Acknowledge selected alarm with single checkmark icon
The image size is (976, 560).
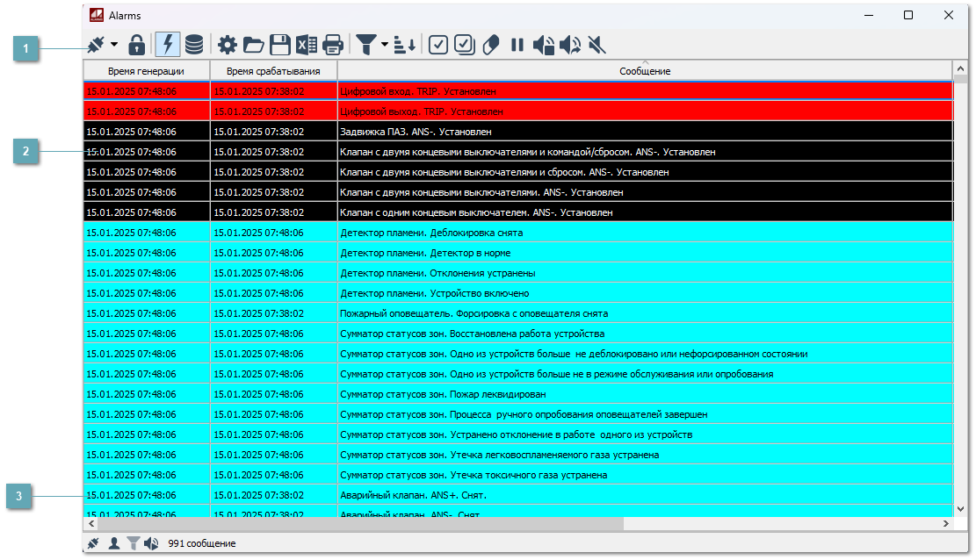[437, 44]
